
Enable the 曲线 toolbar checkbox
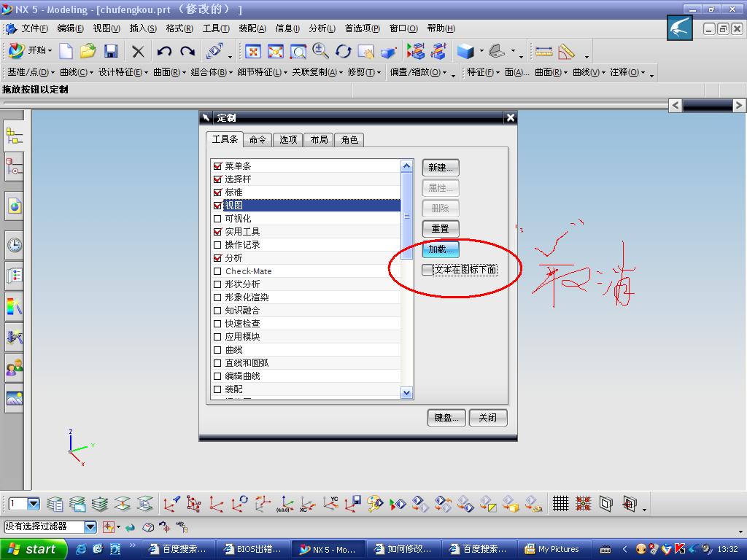click(217, 349)
